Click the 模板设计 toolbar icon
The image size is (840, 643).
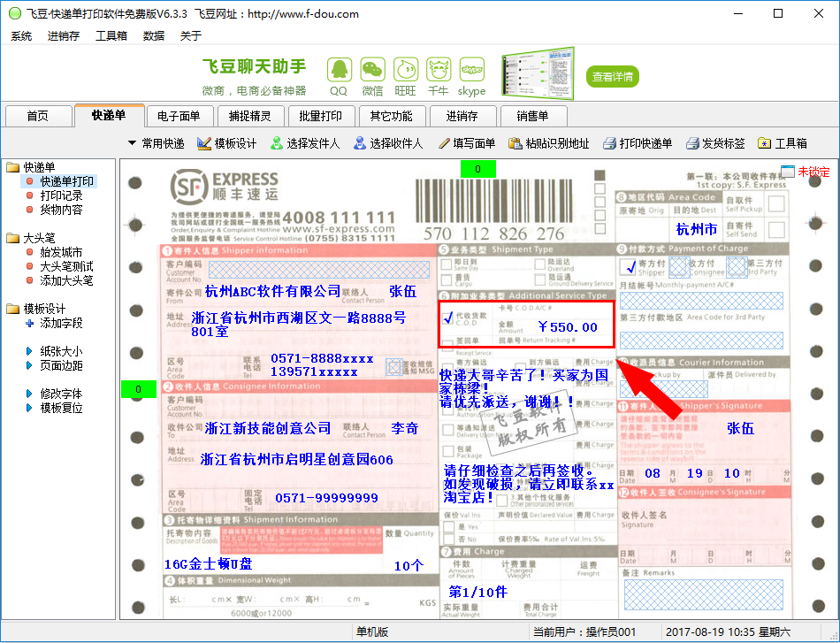click(203, 143)
